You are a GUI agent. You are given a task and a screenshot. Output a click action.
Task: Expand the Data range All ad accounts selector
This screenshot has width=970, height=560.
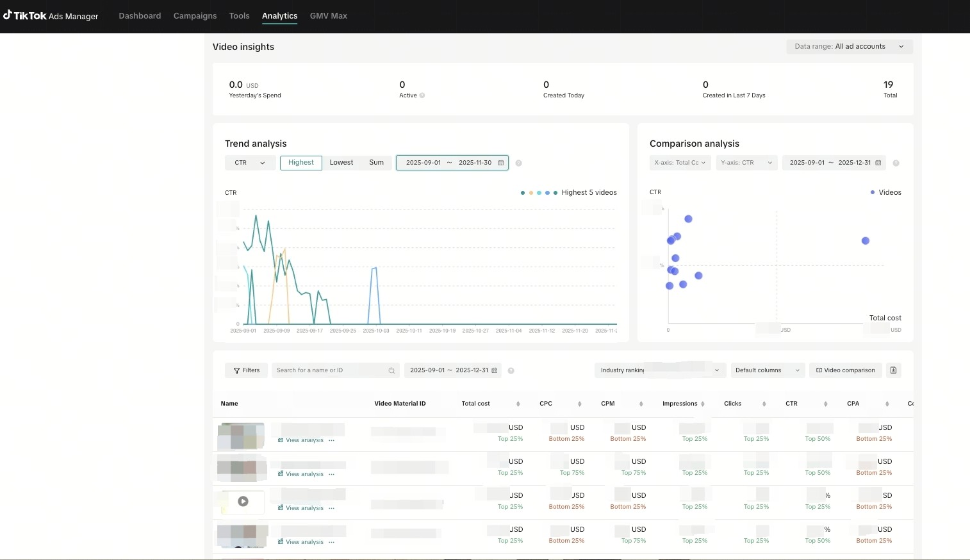click(x=850, y=46)
